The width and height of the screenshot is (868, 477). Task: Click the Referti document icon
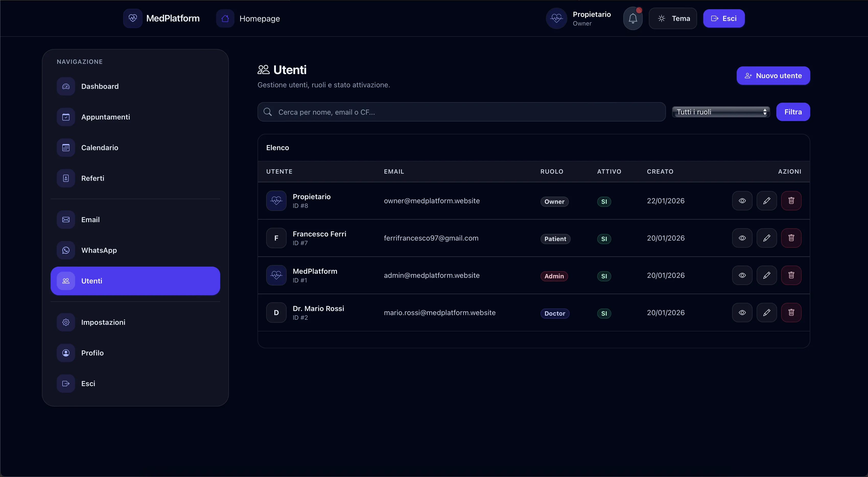(x=66, y=178)
